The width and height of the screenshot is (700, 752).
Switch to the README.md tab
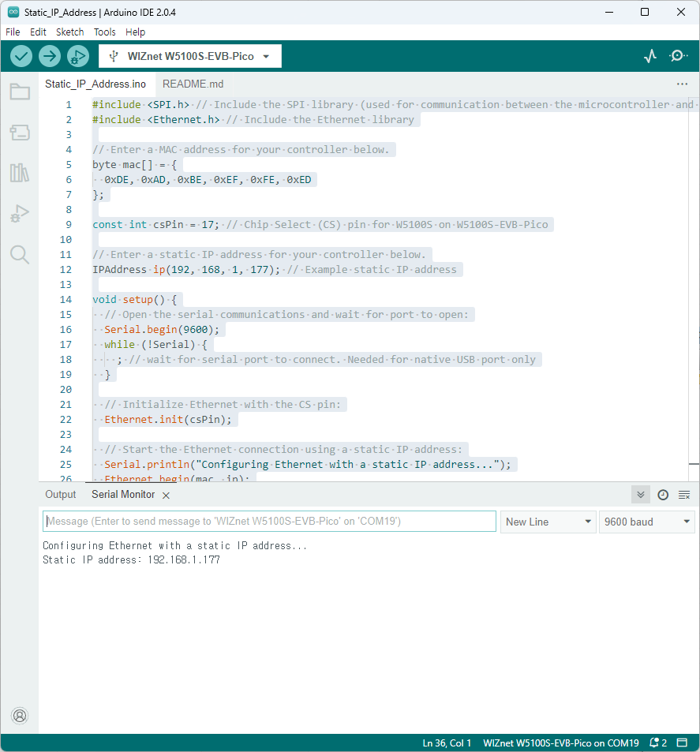pos(192,84)
